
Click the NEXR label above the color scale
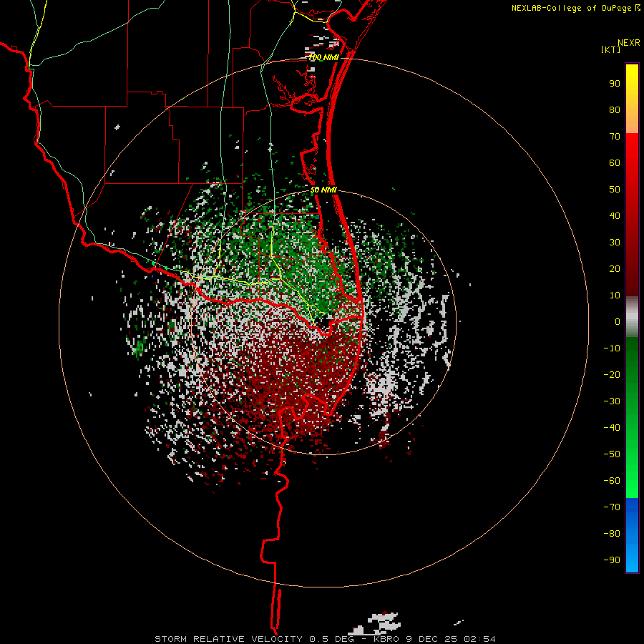(629, 43)
